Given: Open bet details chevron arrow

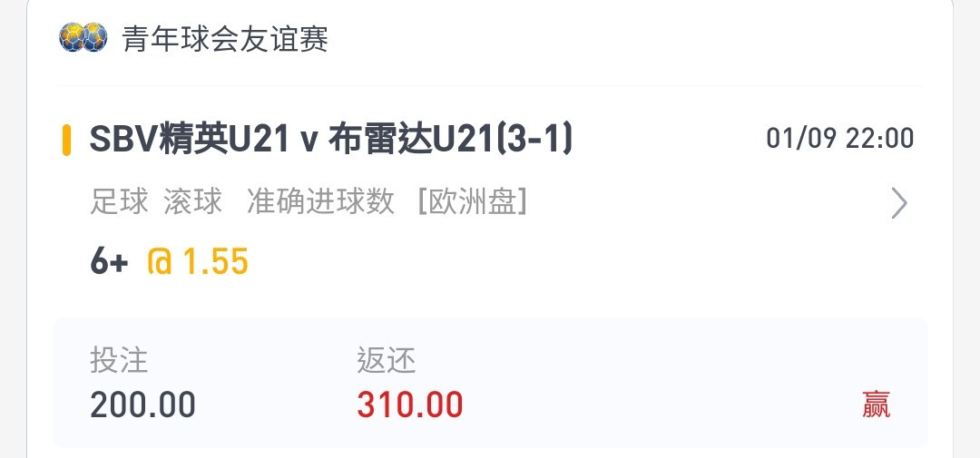Looking at the screenshot, I should [x=898, y=203].
